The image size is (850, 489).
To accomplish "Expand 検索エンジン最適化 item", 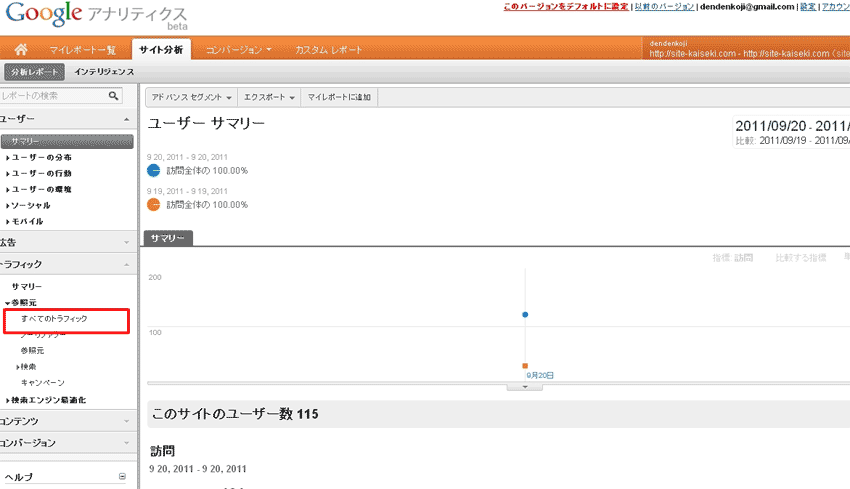I will [x=46, y=400].
